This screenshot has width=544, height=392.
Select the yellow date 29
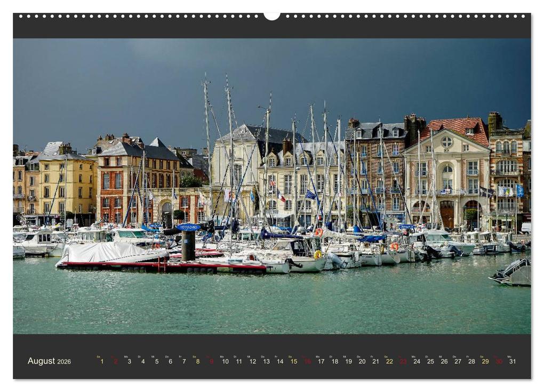(x=485, y=362)
